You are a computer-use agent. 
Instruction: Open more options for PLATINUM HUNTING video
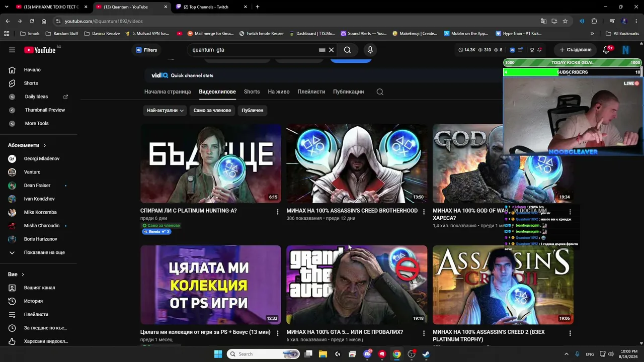278,212
